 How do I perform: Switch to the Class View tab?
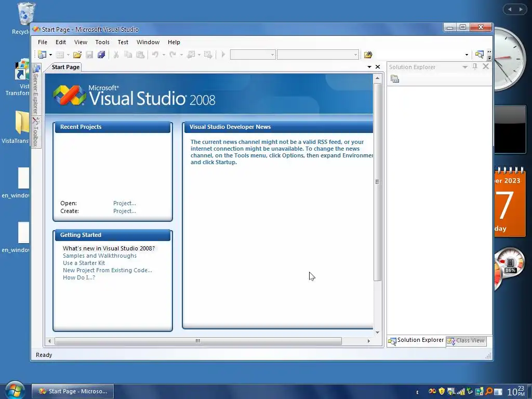pos(466,341)
